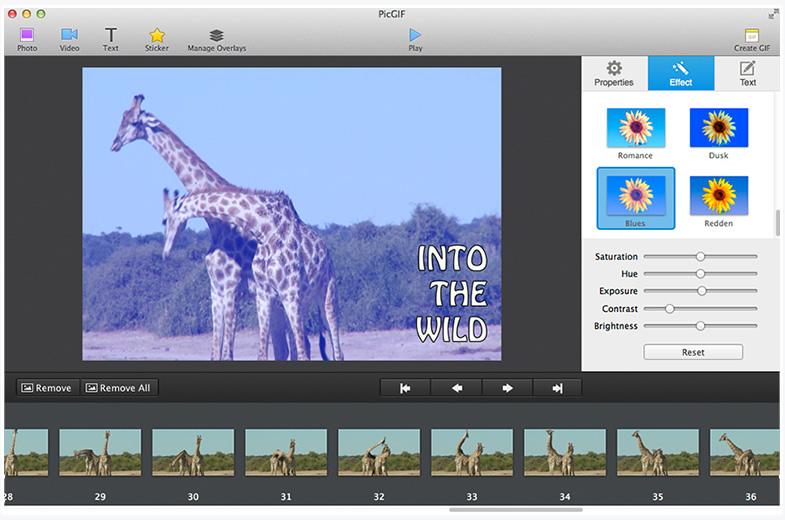
Task: Add a video using the Video icon
Action: tap(69, 36)
